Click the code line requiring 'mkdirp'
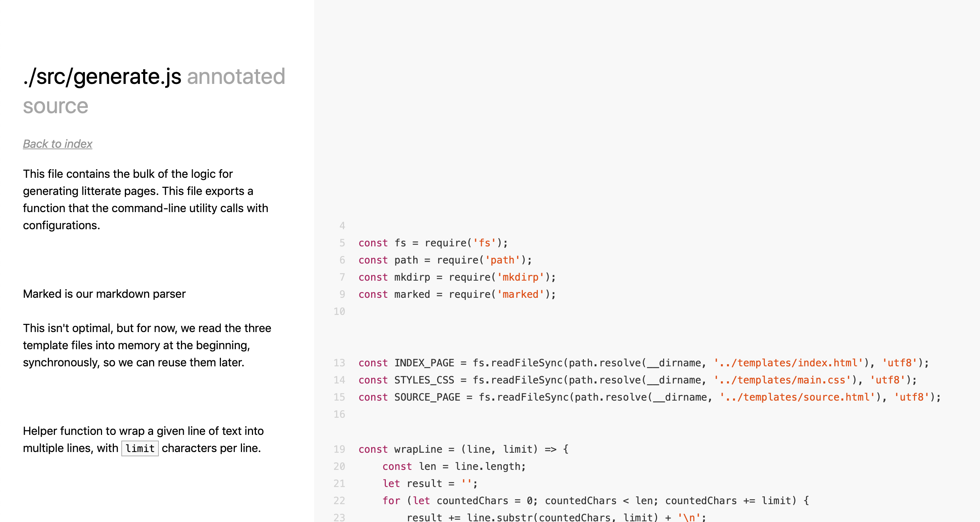The width and height of the screenshot is (980, 522). 457,277
